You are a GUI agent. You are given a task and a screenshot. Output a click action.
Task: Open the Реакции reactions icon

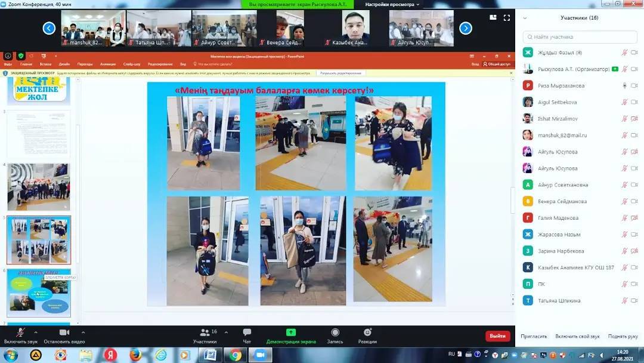pos(367,333)
